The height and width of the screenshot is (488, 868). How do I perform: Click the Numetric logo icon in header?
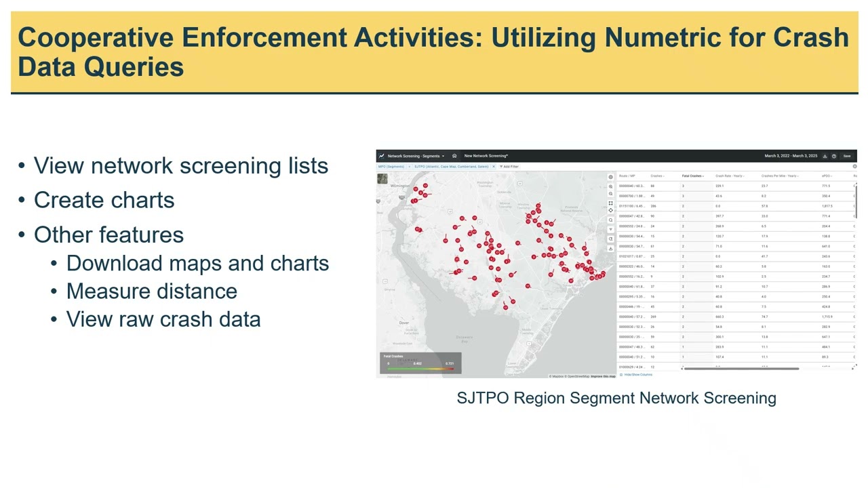382,156
